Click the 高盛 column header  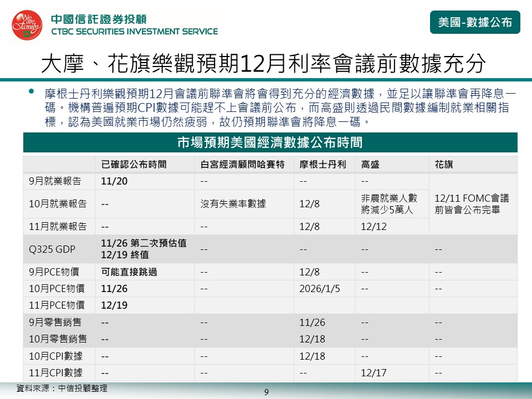[x=371, y=165]
